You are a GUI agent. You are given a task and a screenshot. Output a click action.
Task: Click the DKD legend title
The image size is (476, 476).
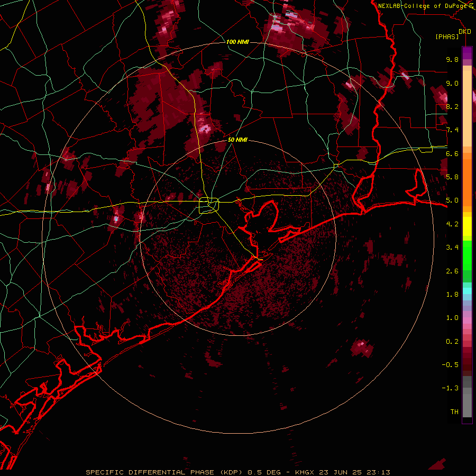click(x=465, y=32)
